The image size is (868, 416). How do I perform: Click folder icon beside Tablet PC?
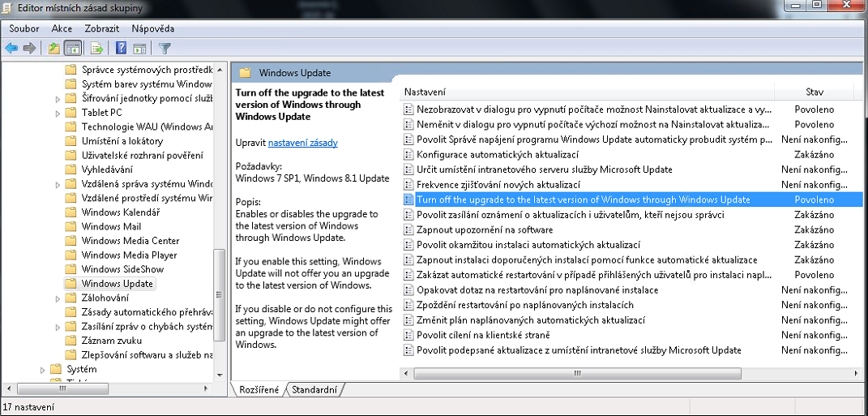[x=71, y=113]
